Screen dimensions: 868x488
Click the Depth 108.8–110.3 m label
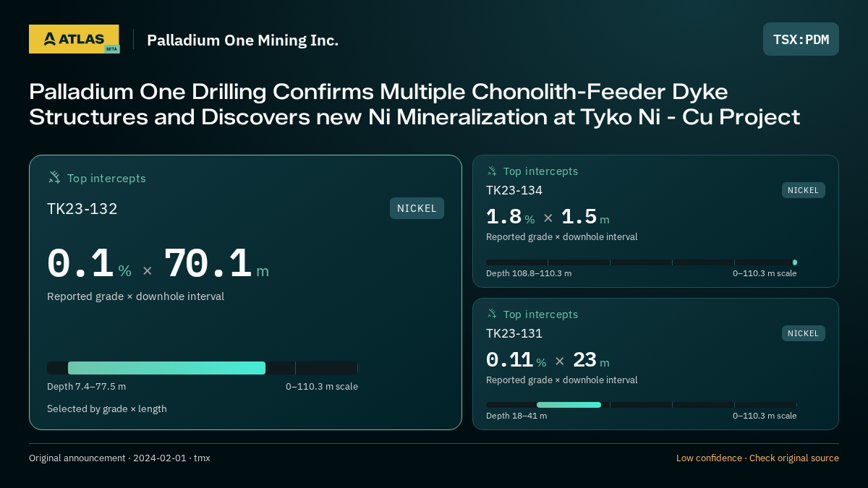(529, 273)
